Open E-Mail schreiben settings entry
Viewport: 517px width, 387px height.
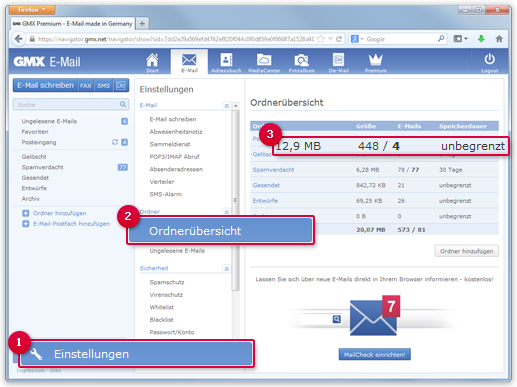click(173, 119)
